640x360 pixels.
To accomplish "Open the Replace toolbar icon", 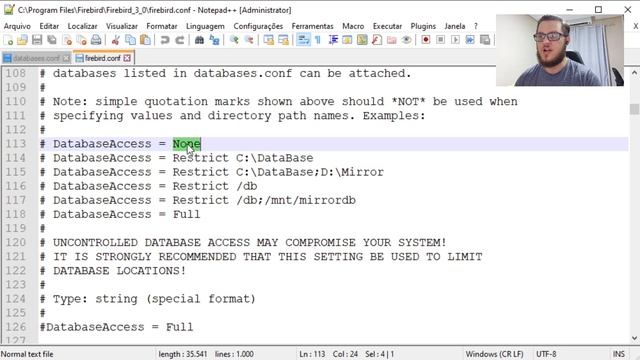I will [x=214, y=40].
